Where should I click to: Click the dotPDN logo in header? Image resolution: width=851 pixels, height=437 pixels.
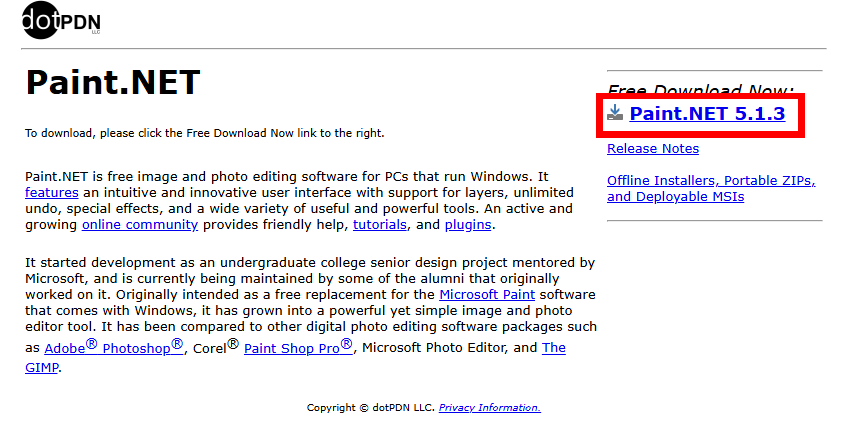point(61,22)
